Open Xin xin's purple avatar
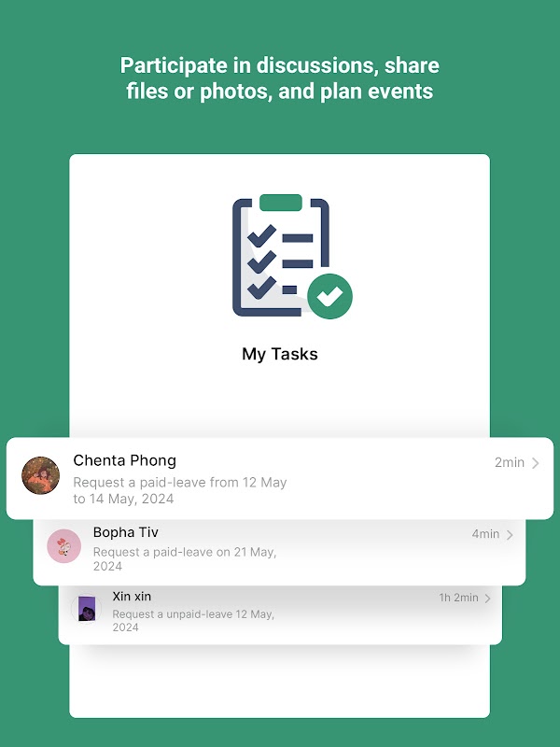 (87, 609)
